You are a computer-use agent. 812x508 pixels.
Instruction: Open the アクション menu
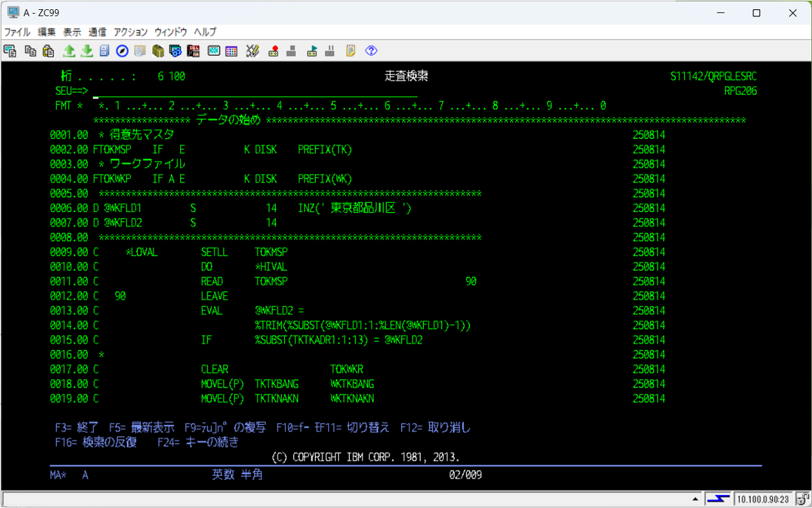click(x=131, y=31)
